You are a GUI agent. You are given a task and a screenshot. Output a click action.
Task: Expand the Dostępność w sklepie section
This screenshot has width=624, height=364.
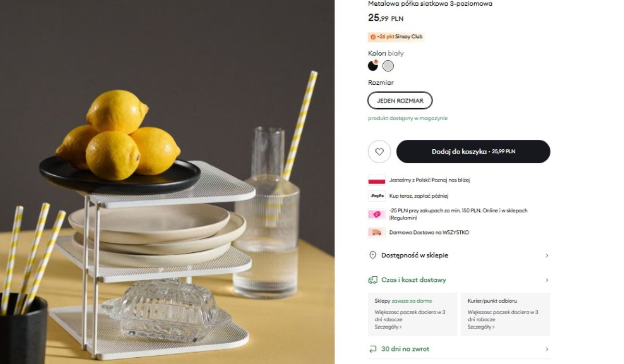tap(547, 255)
